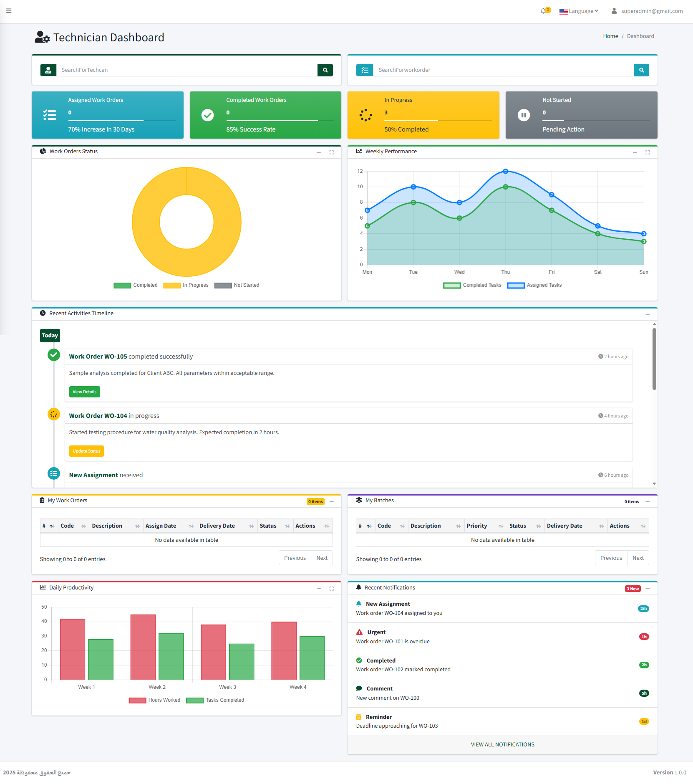Click Update Status for WO-104

pos(86,451)
